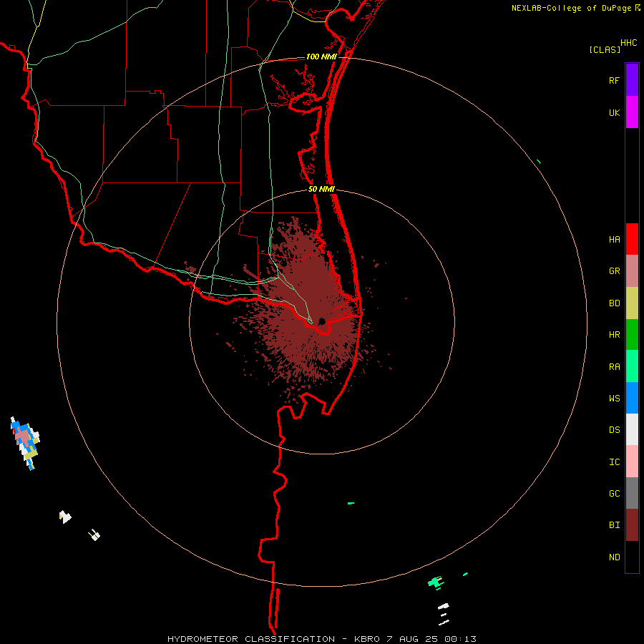Click the BD legend label

pyautogui.click(x=614, y=303)
